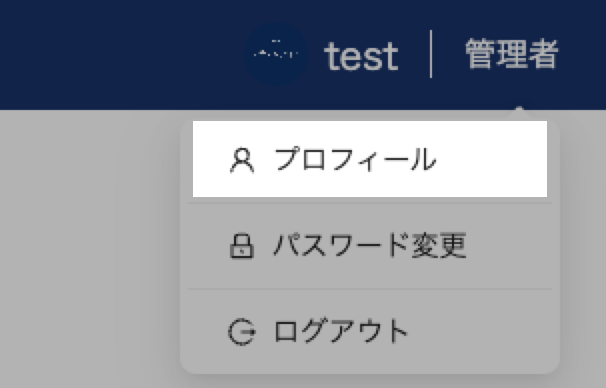This screenshot has width=606, height=388.
Task: Click the small caret pointer above the dropdown menu
Action: [519, 111]
